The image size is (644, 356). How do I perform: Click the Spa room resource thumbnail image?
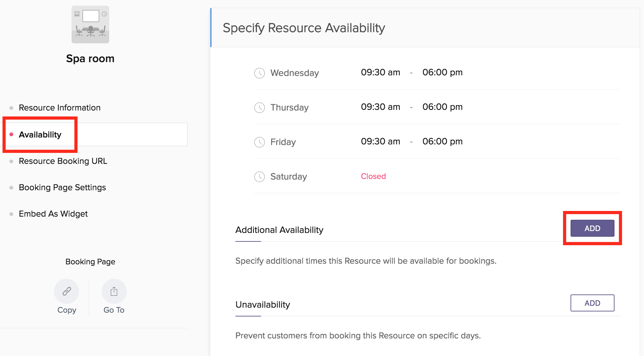pyautogui.click(x=90, y=24)
